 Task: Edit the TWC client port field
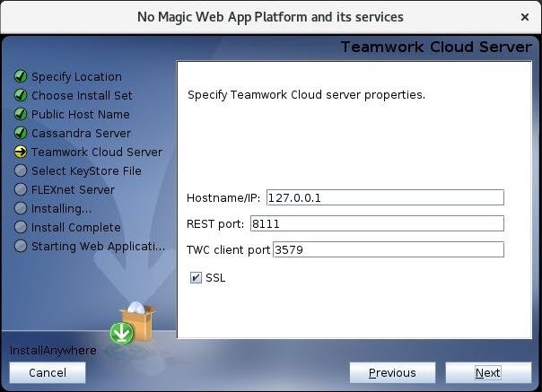click(389, 249)
